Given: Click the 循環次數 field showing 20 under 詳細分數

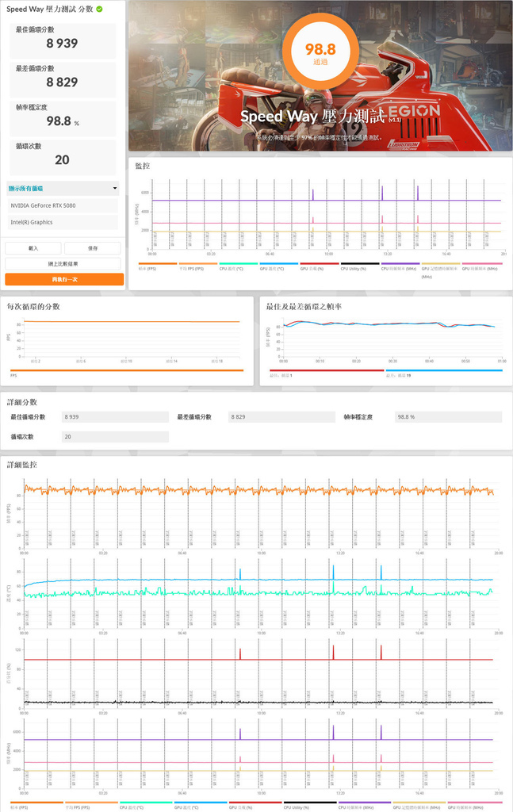Looking at the screenshot, I should point(115,437).
